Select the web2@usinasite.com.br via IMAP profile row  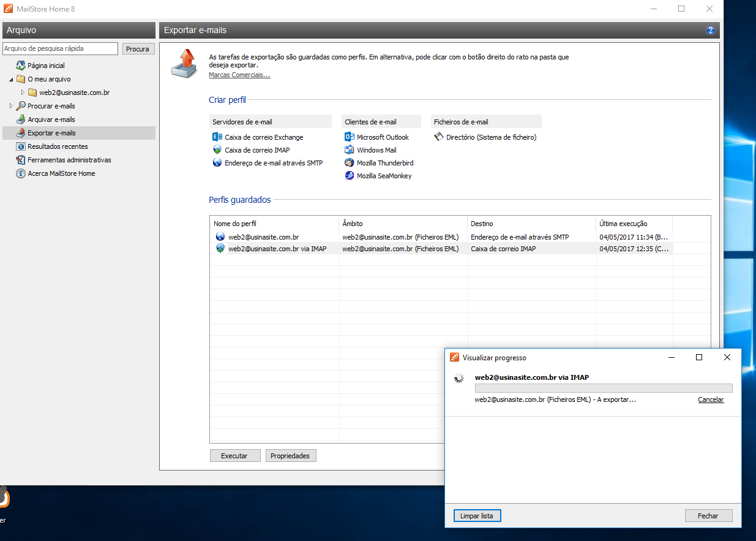point(277,249)
